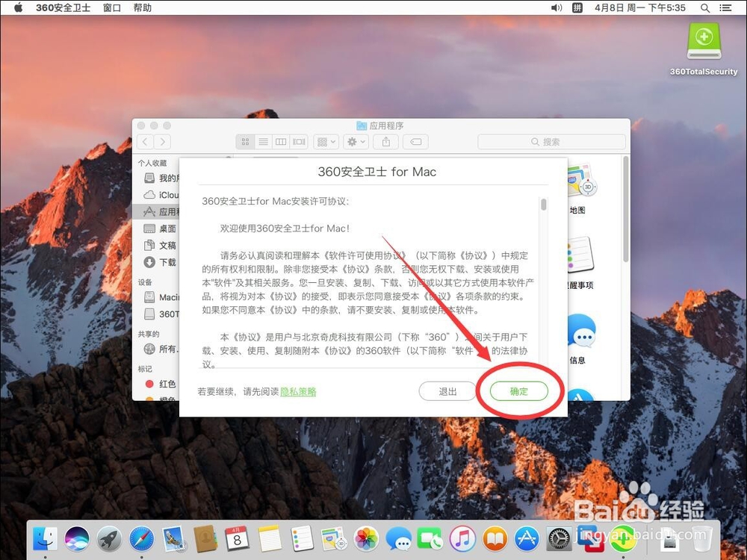Open Finder from the Dock
Image resolution: width=747 pixels, height=560 pixels.
point(46,539)
